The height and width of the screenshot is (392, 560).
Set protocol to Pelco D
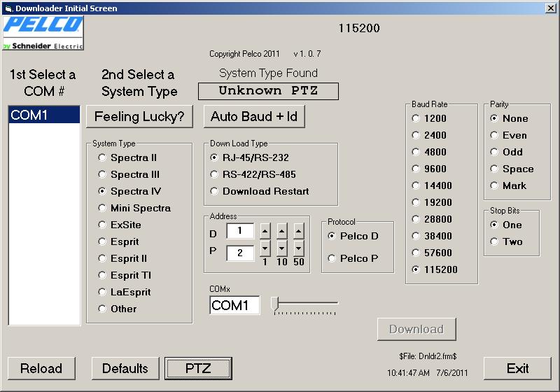tap(353, 236)
